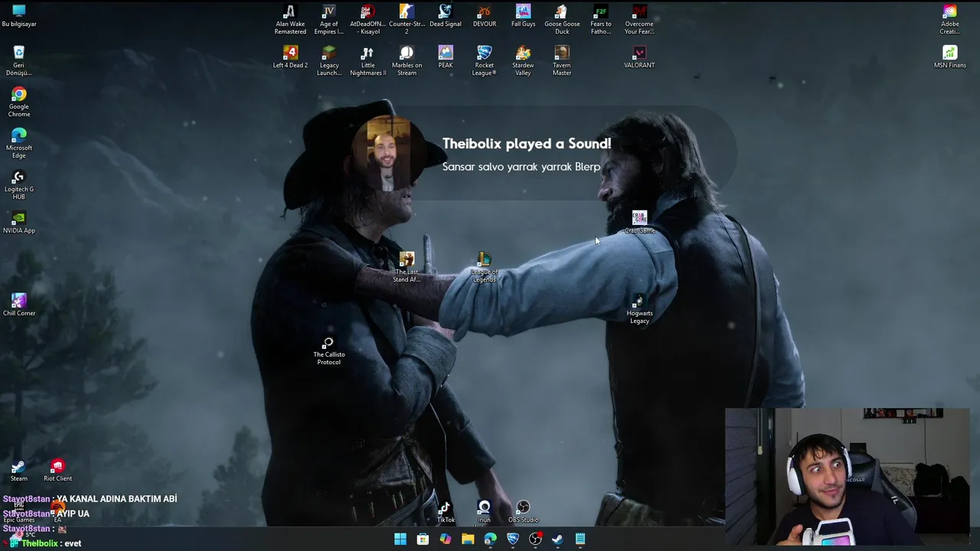The width and height of the screenshot is (980, 551).
Task: Select Microsoft Edge desktop shortcut
Action: pos(19,144)
